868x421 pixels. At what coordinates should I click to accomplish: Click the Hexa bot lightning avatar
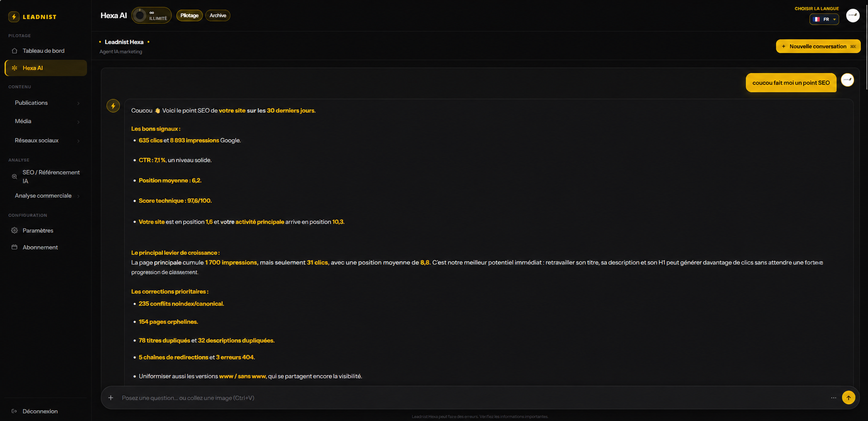[113, 106]
